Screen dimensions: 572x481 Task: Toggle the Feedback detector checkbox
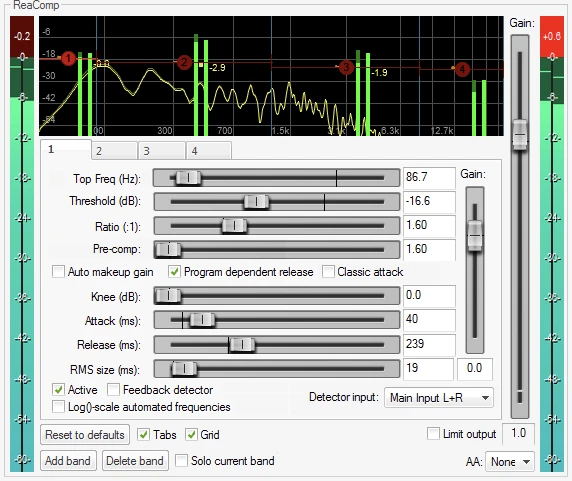pyautogui.click(x=113, y=389)
